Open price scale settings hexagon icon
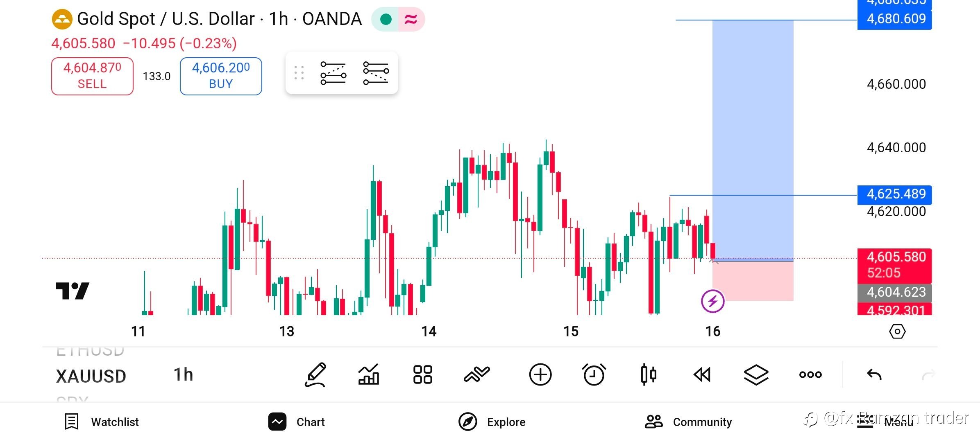 point(897,331)
